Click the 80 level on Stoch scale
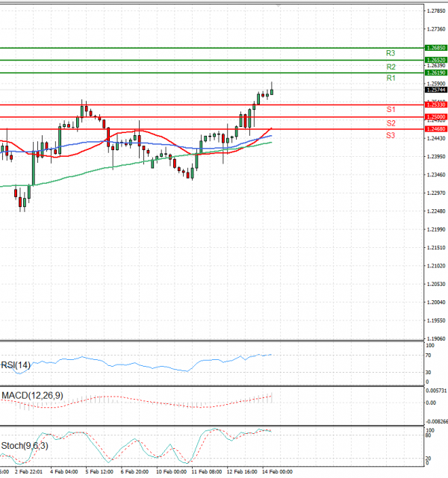Image resolution: width=448 pixels, height=478 pixels. tap(428, 435)
